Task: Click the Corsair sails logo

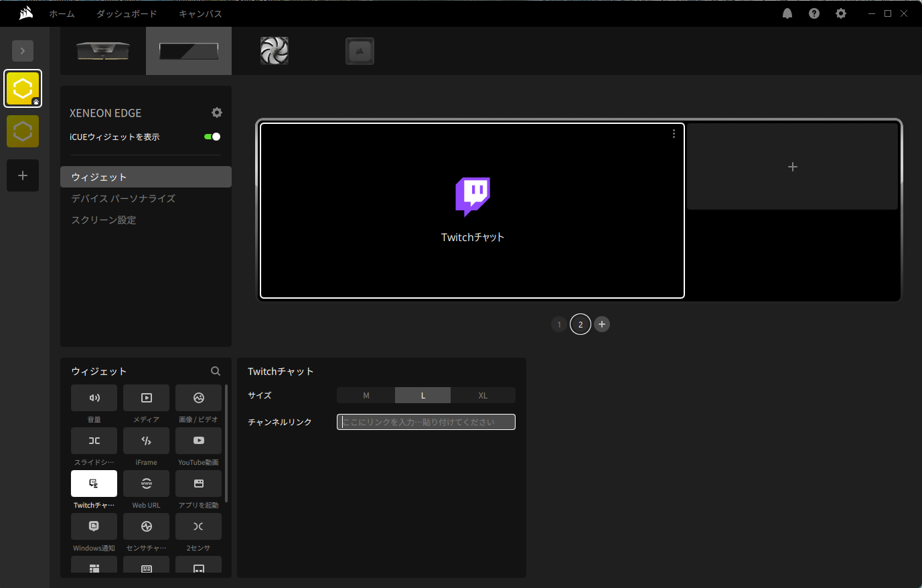Action: (26, 13)
